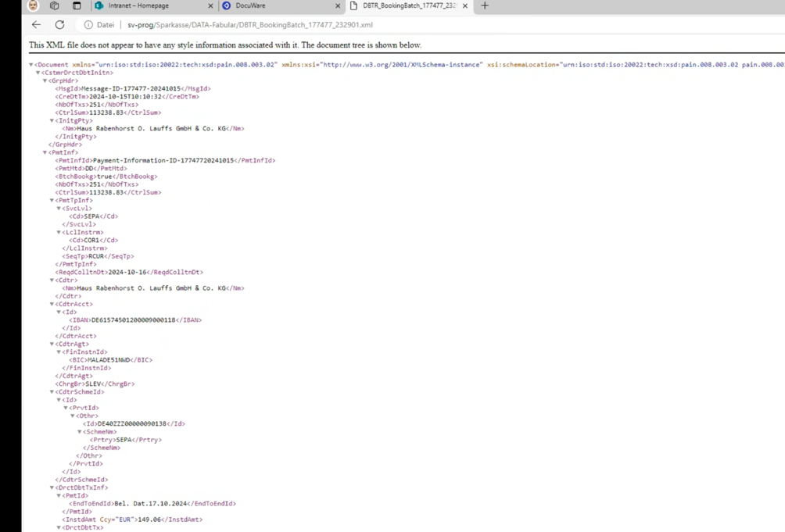Click the document icon on the BookingBatch tab

click(353, 5)
